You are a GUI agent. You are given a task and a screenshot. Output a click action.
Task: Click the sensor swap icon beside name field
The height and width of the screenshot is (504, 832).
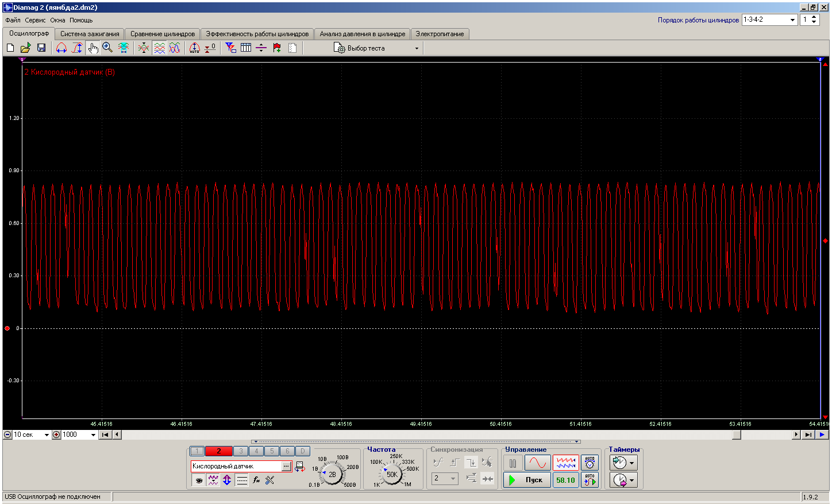point(300,467)
